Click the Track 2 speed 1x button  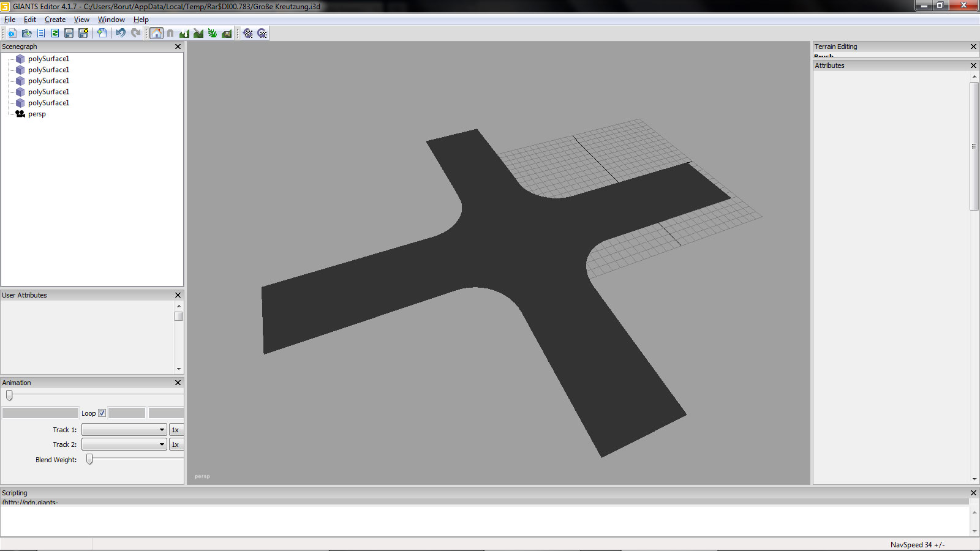tap(176, 444)
